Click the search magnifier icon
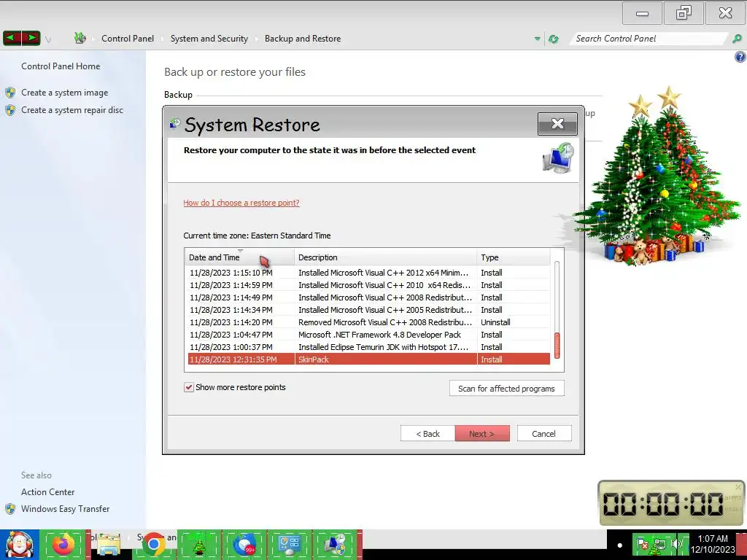This screenshot has width=747, height=560. click(737, 39)
